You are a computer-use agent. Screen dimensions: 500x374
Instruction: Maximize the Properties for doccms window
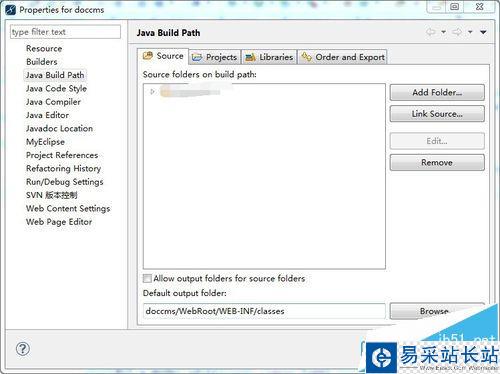pyautogui.click(x=454, y=7)
